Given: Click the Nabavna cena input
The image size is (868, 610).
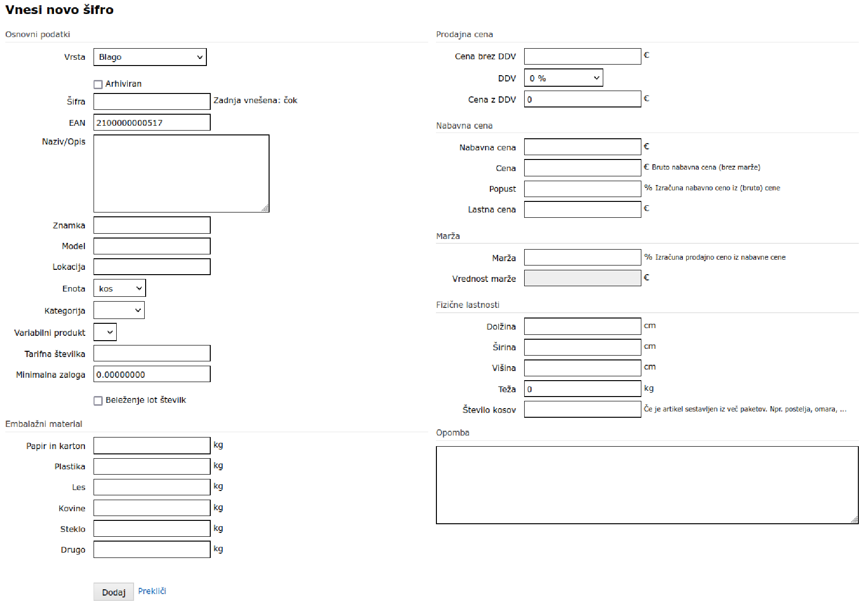Looking at the screenshot, I should (583, 147).
